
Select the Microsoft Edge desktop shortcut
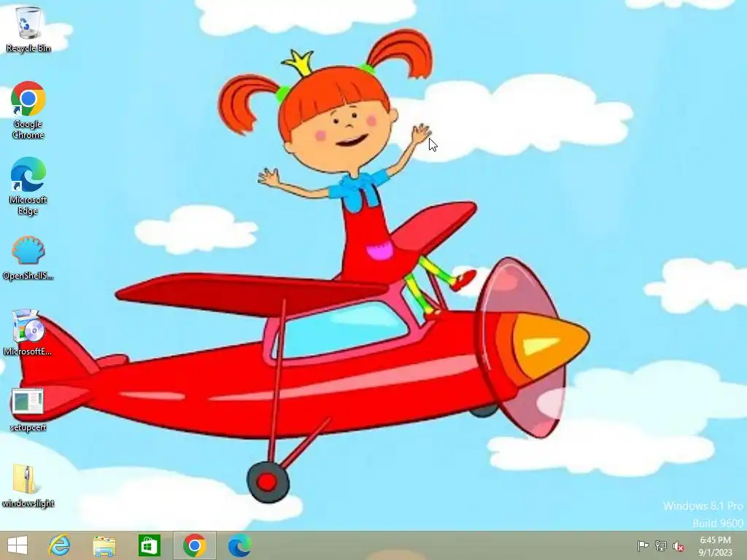coord(28,186)
